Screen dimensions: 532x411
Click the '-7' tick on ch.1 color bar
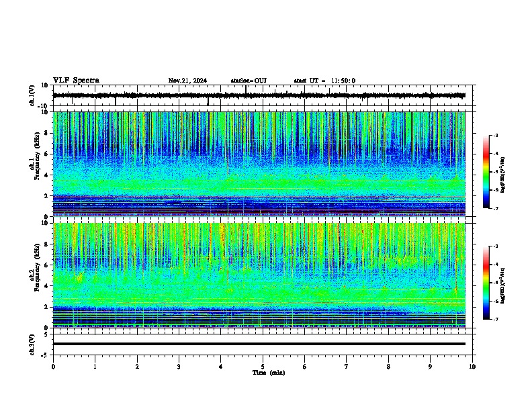[496, 208]
